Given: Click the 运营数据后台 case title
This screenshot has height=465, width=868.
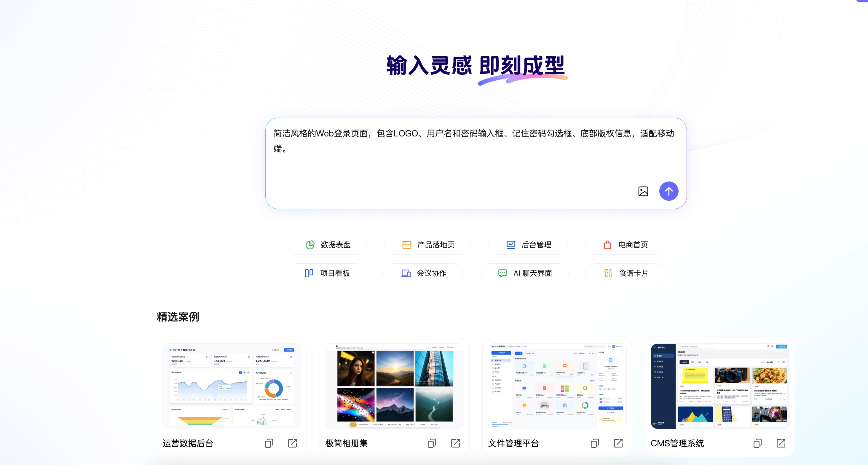Looking at the screenshot, I should [x=188, y=443].
